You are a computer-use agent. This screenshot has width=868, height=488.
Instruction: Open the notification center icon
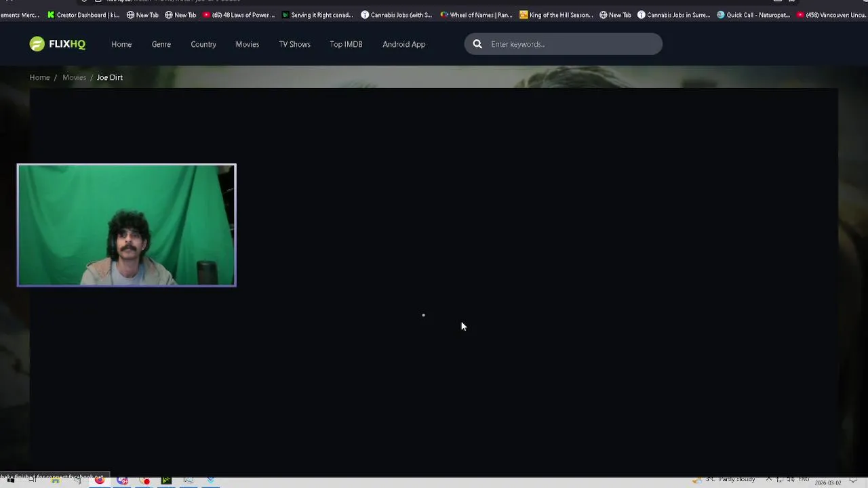coord(853,481)
